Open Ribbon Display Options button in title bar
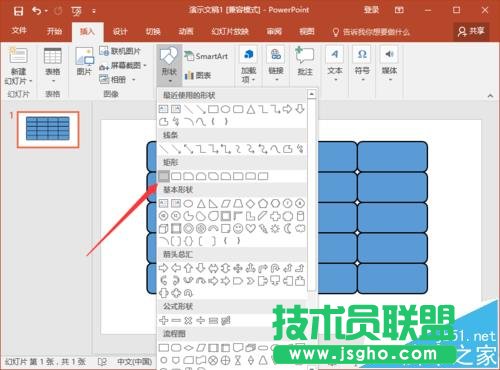 click(x=399, y=10)
